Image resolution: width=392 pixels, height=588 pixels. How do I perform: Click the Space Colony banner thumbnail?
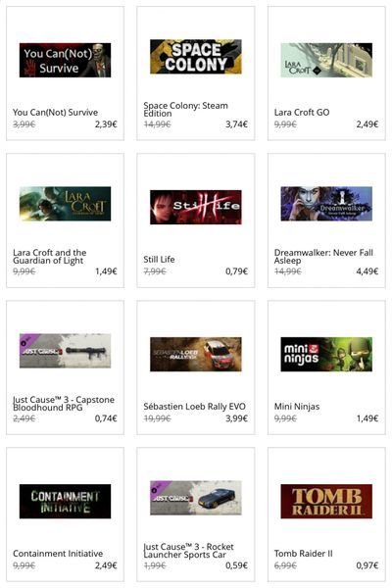(x=195, y=57)
